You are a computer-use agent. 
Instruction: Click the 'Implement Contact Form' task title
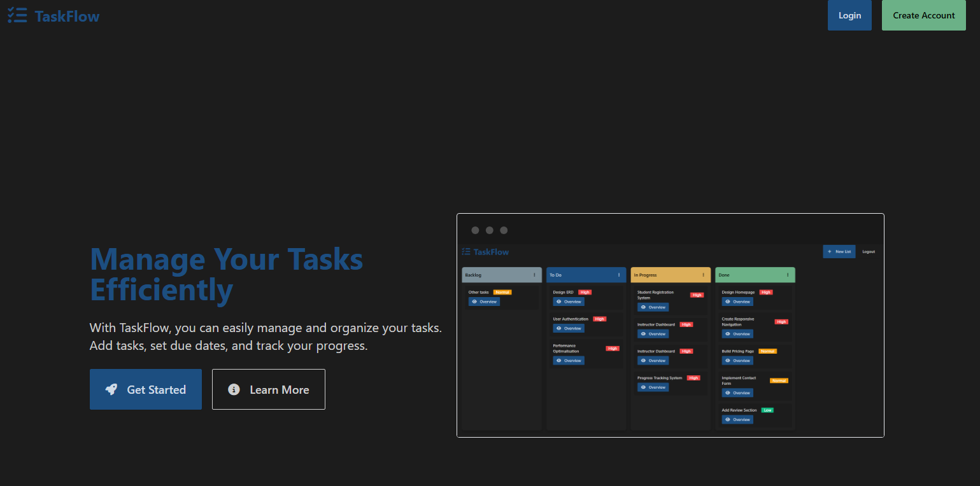coord(739,380)
